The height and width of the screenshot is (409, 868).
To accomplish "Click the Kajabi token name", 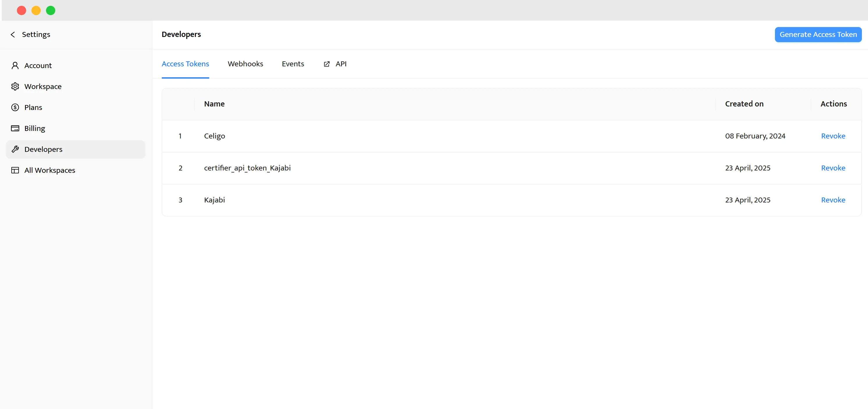I will [214, 200].
